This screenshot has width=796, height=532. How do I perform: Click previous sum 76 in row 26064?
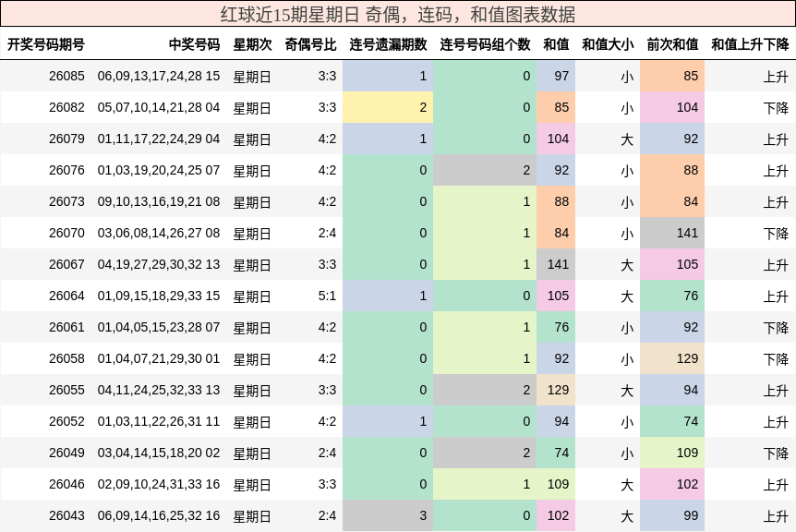tap(672, 296)
